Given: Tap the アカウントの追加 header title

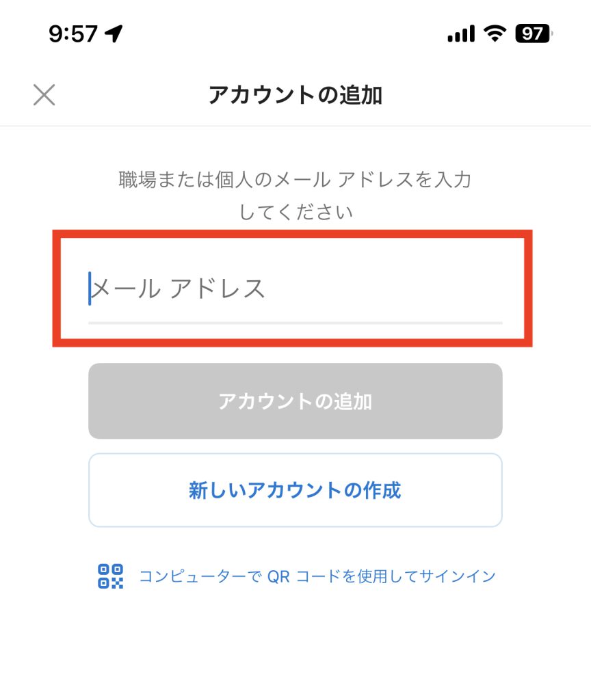Looking at the screenshot, I should pos(295,95).
